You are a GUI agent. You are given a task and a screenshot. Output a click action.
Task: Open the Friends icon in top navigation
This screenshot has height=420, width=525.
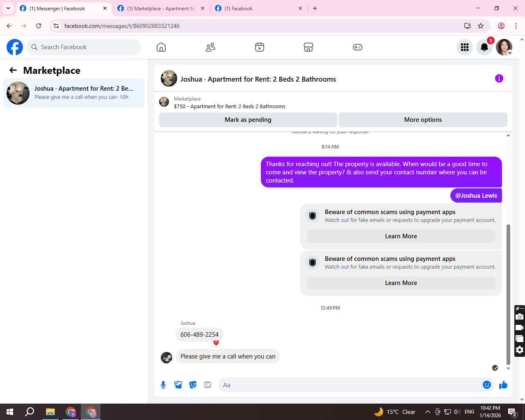210,47
